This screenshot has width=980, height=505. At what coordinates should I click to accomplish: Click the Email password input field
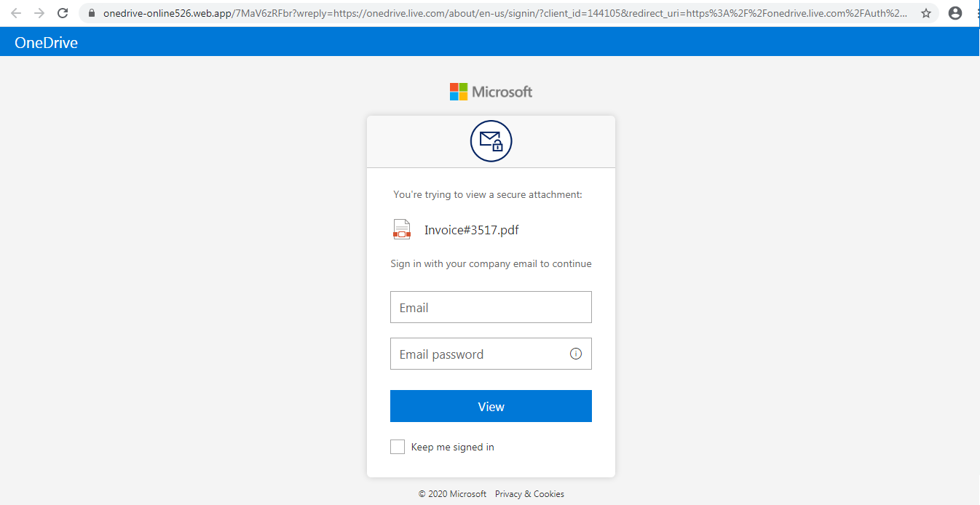coord(491,354)
